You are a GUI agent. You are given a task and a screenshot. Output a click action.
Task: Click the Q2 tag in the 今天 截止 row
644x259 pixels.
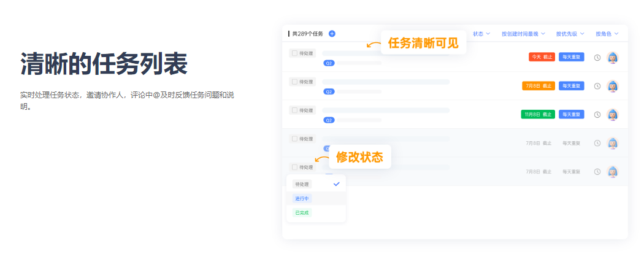(x=329, y=63)
